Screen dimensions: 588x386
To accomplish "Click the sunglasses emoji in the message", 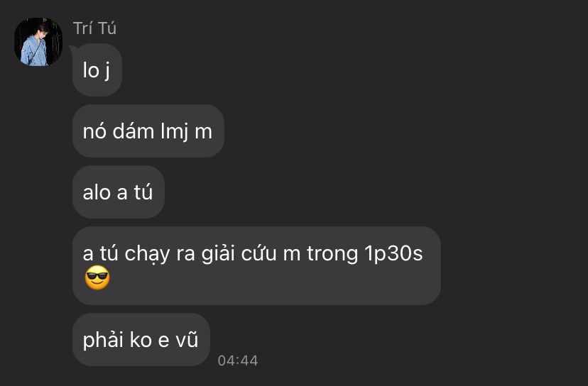I will [x=97, y=277].
